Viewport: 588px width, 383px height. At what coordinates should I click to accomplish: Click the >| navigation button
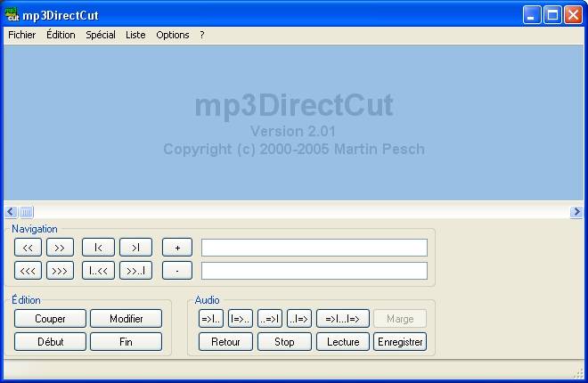[135, 248]
